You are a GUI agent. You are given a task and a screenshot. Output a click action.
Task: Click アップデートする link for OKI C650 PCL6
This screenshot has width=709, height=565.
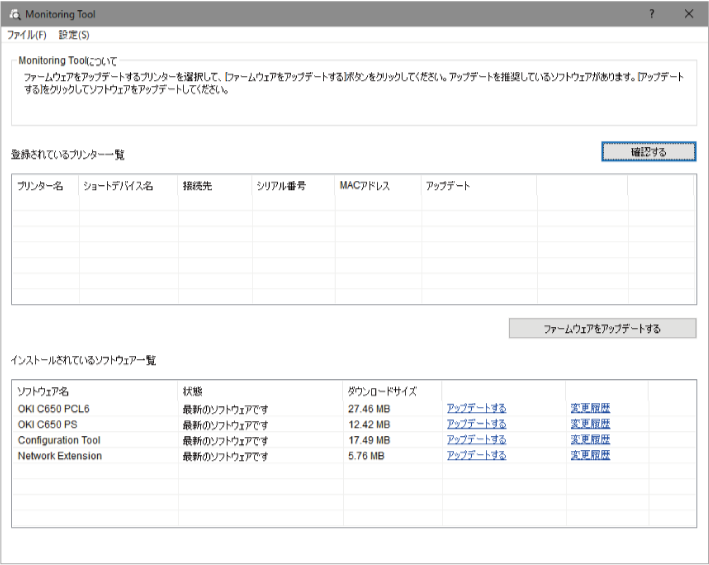[x=476, y=408]
